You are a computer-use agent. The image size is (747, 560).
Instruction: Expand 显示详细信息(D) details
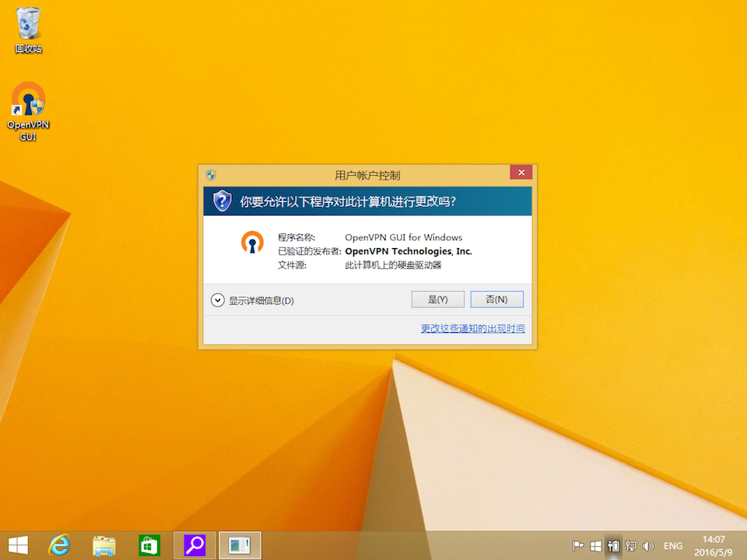tap(252, 300)
